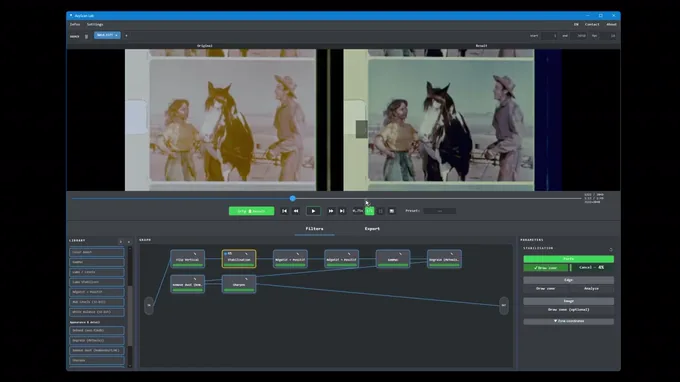
Task: Select the Degrain node in graph
Action: (x=444, y=259)
